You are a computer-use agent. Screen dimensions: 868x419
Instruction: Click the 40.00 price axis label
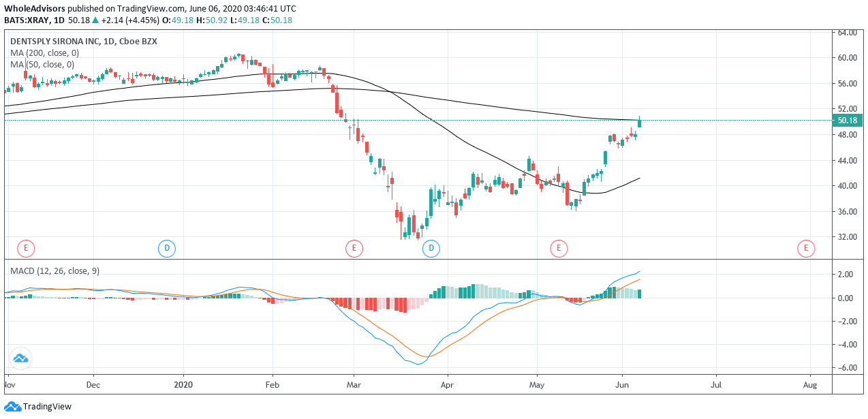(846, 186)
